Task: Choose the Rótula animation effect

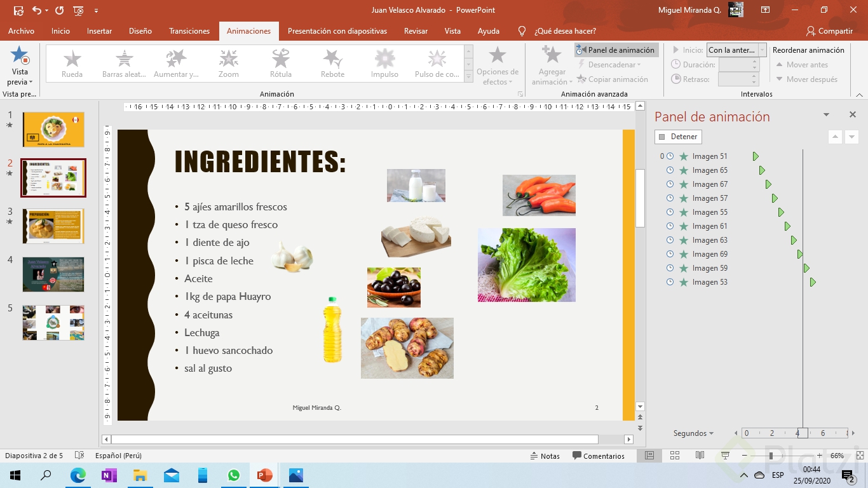Action: coord(281,64)
